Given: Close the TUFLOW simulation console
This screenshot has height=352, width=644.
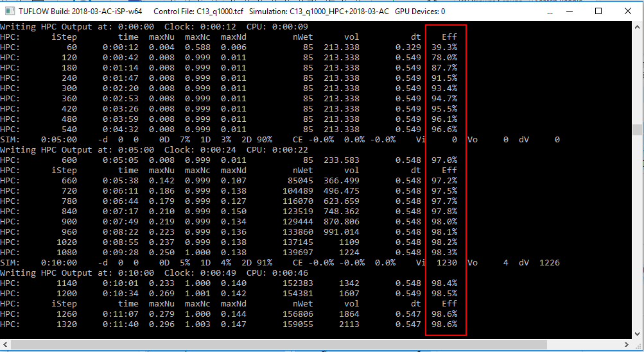Looking at the screenshot, I should [x=628, y=11].
